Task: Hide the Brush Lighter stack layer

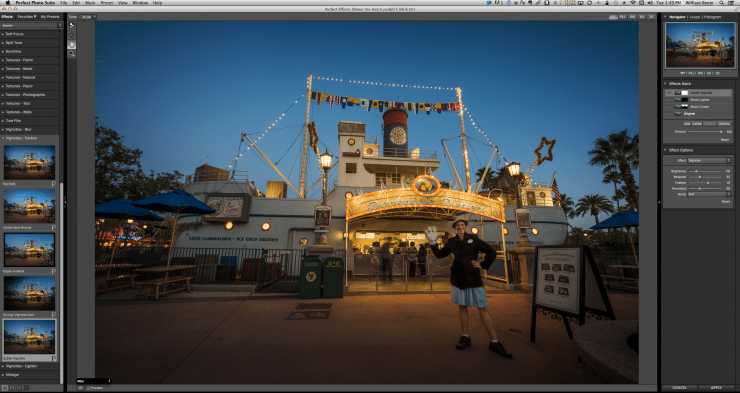Action: tap(669, 100)
